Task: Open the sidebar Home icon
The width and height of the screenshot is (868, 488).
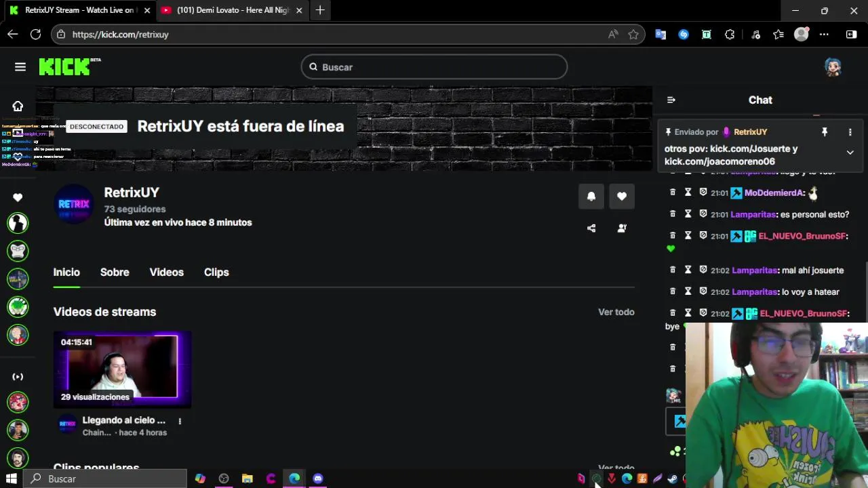Action: tap(18, 106)
